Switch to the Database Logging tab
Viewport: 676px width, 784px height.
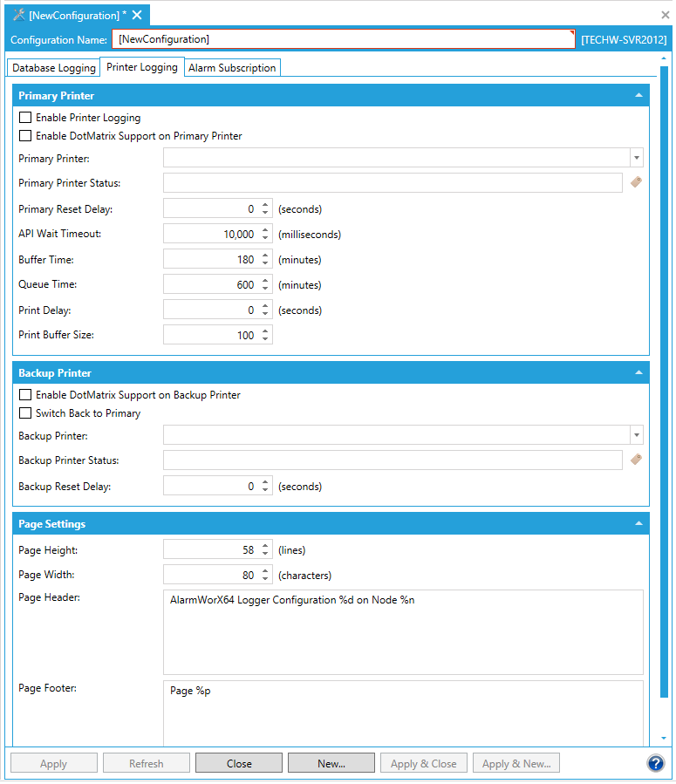click(54, 68)
